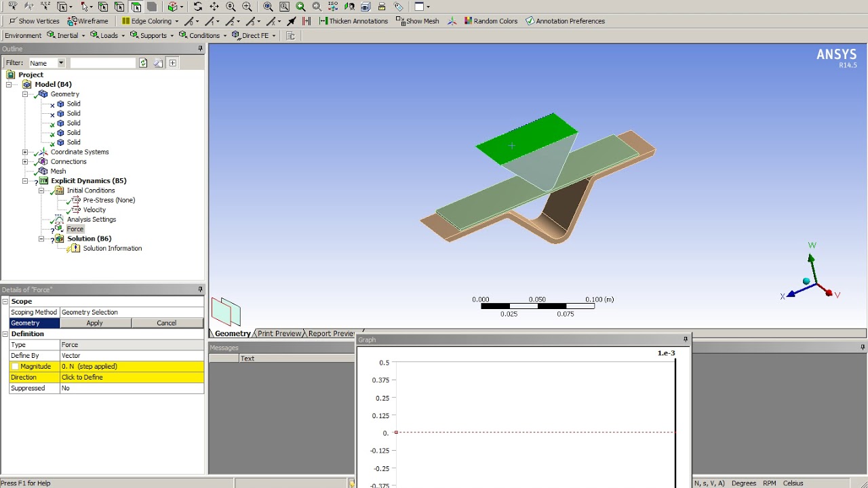Select the Box Zoom tool

coord(247,6)
